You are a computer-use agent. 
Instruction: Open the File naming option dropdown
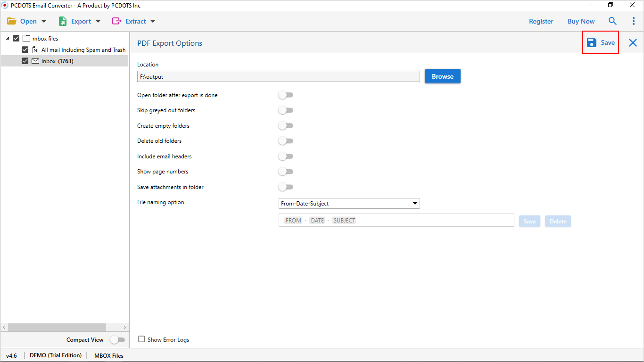(349, 204)
